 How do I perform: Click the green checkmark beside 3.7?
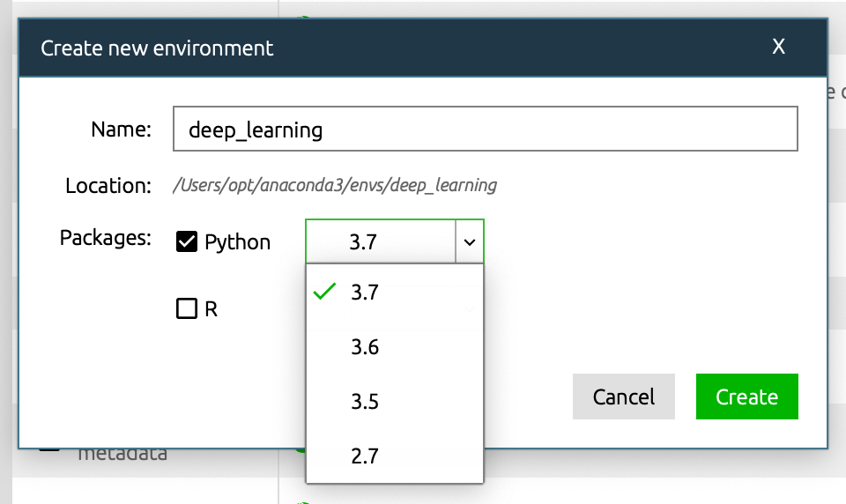[x=325, y=292]
